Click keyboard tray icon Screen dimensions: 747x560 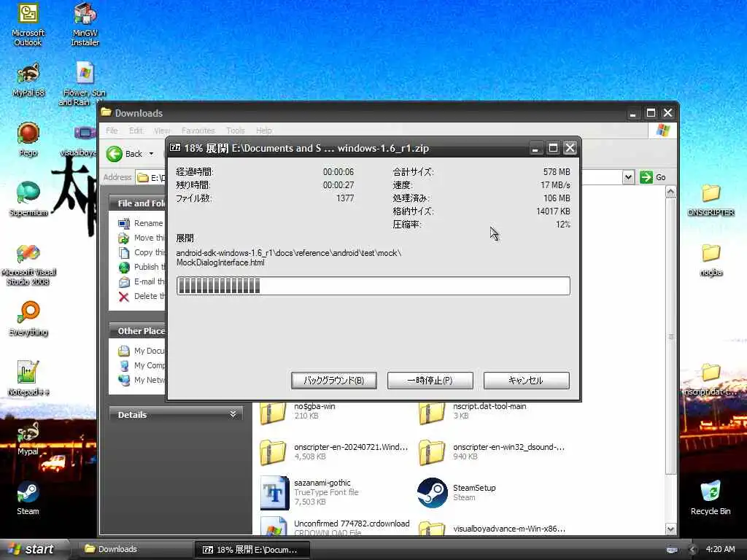pos(672,550)
